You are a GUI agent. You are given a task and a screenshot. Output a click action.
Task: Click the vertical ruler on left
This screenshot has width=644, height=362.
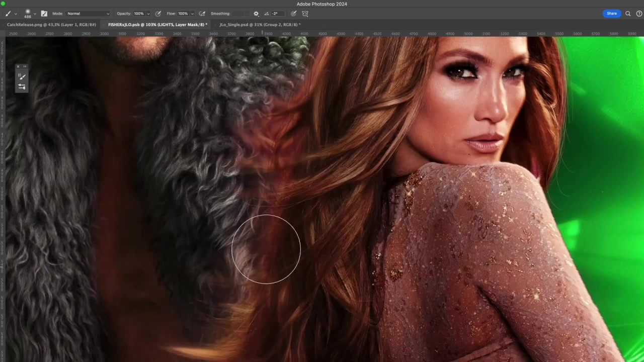[x=3, y=199]
